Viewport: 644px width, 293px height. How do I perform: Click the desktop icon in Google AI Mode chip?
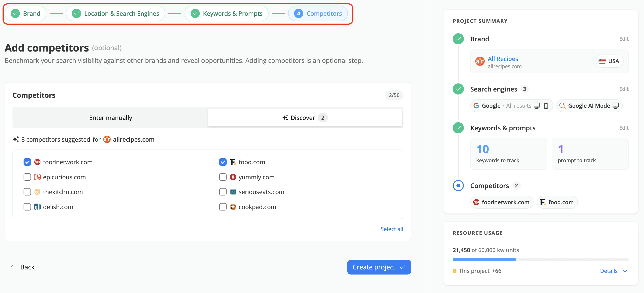616,106
